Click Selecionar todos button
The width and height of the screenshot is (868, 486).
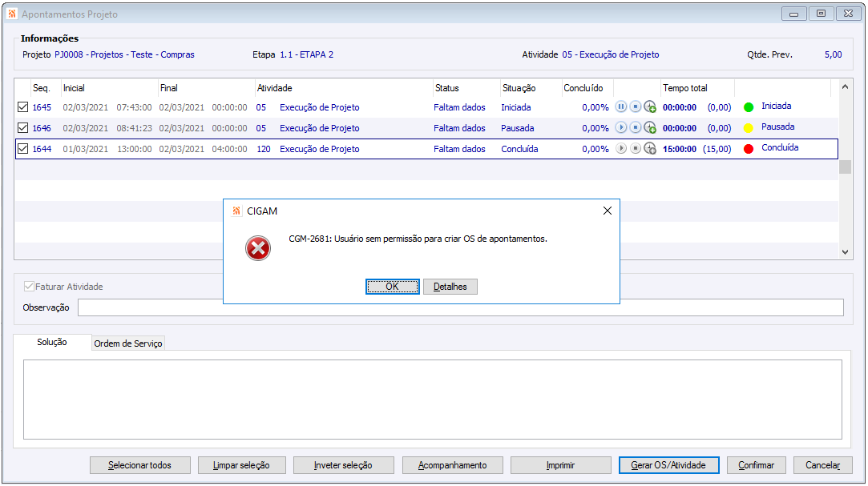tap(140, 465)
